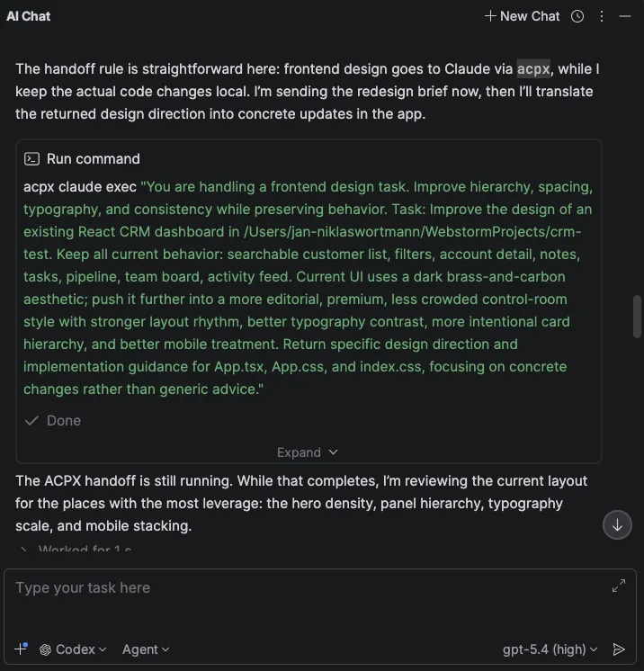The height and width of the screenshot is (671, 644).
Task: Send the message with arrow icon
Action: (619, 649)
